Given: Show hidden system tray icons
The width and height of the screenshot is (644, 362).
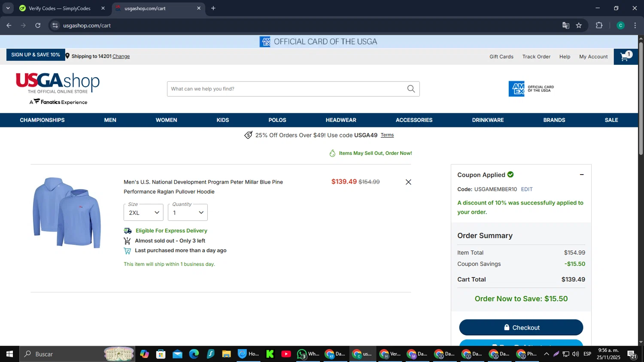Looking at the screenshot, I should tap(546, 354).
